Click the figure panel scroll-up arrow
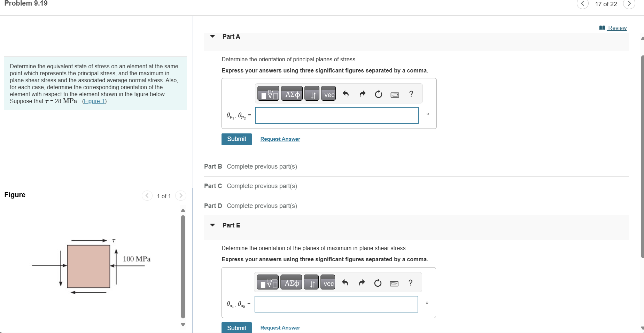Image resolution: width=644 pixels, height=333 pixels. pos(183,210)
